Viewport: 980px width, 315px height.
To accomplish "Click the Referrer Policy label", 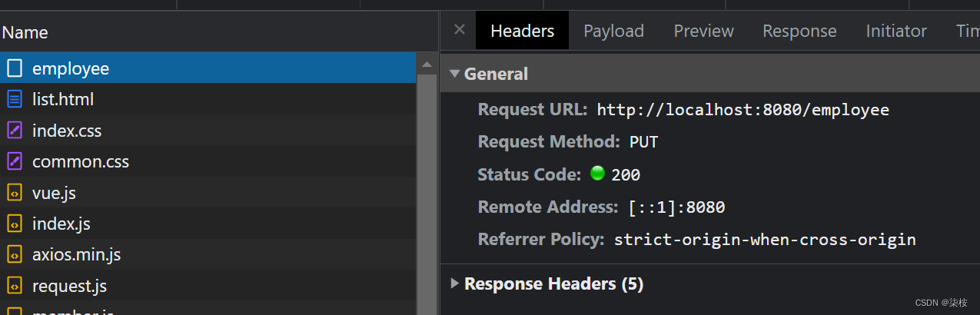I will click(541, 239).
